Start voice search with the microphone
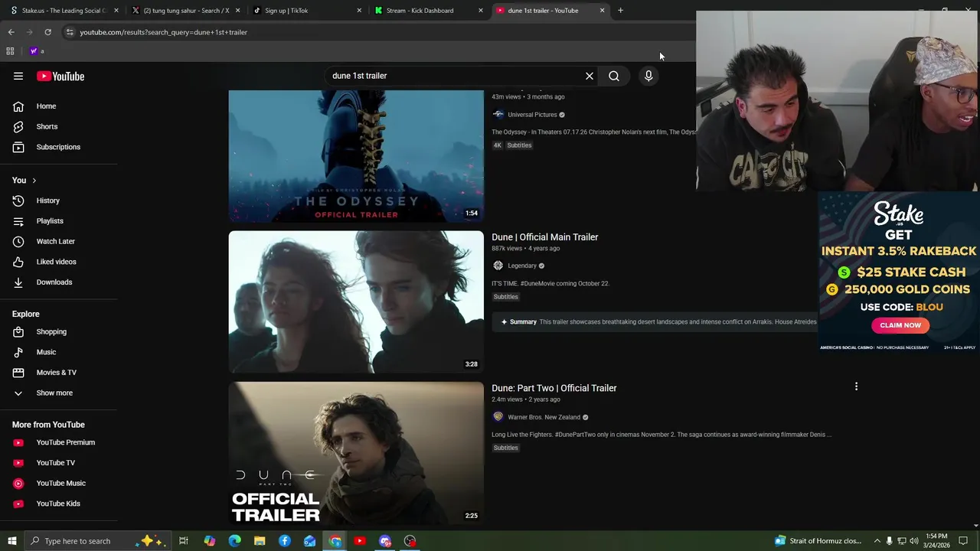The height and width of the screenshot is (551, 980). click(648, 76)
